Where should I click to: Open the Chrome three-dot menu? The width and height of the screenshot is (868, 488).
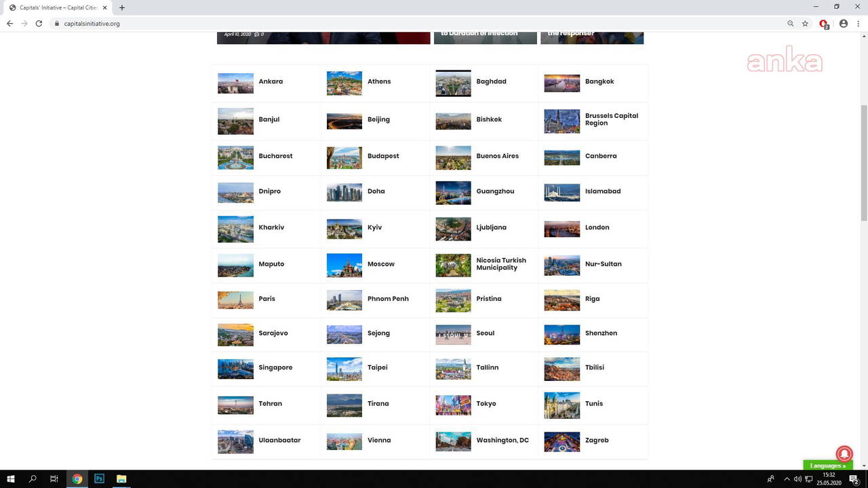point(858,24)
